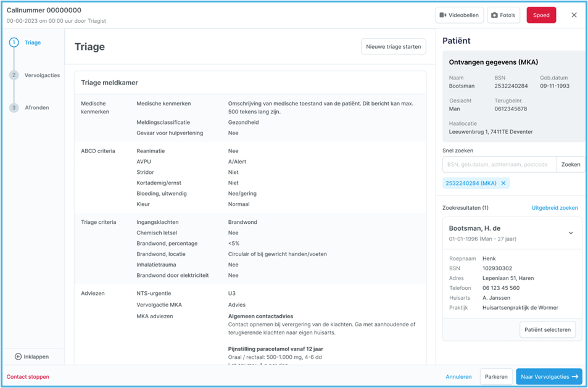
Task: Start a video call with Videobellen
Action: (459, 15)
